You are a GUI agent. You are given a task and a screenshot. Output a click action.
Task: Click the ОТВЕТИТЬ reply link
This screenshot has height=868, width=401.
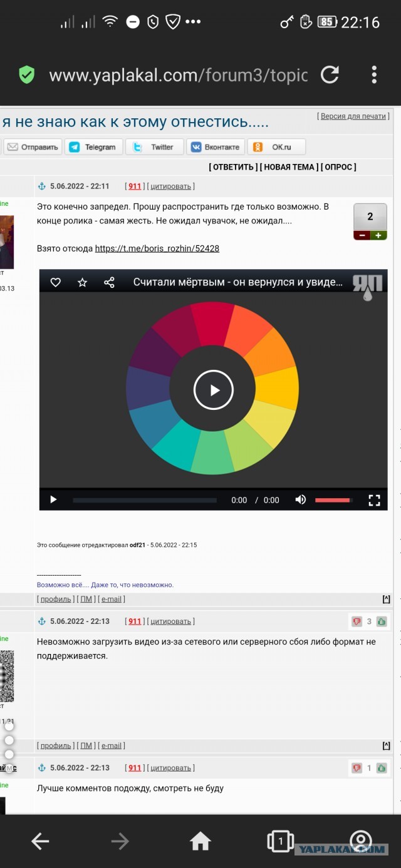pos(232,167)
